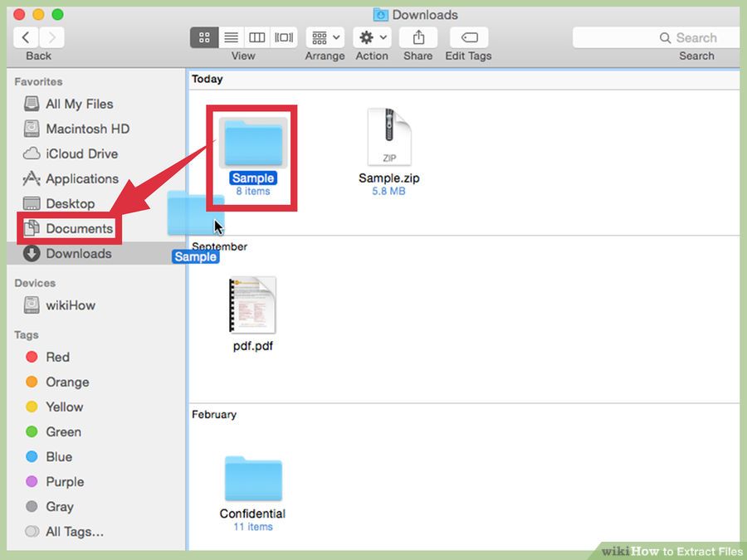The width and height of the screenshot is (747, 560).
Task: Switch to Cover Flow view
Action: click(x=284, y=37)
